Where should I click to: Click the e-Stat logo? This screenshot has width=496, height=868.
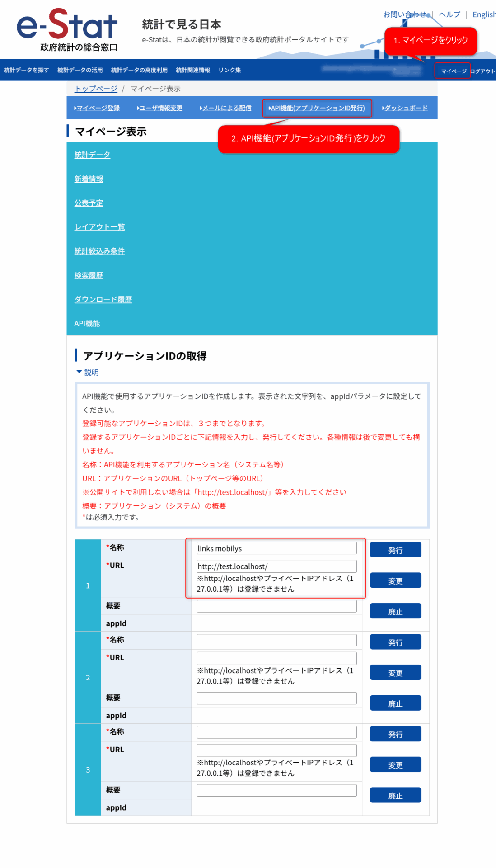[67, 30]
